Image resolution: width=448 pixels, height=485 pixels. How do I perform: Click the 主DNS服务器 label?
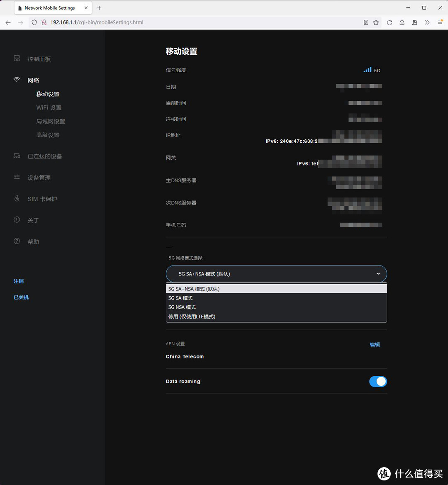click(x=181, y=180)
